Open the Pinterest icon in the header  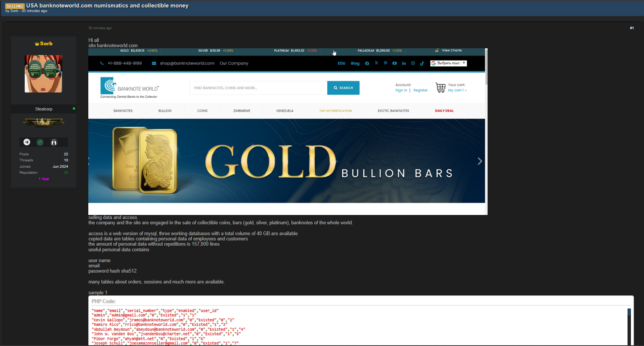pyautogui.click(x=385, y=63)
